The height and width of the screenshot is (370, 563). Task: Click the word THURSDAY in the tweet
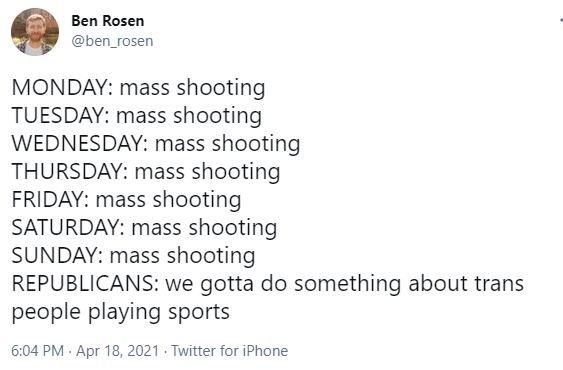(x=67, y=171)
